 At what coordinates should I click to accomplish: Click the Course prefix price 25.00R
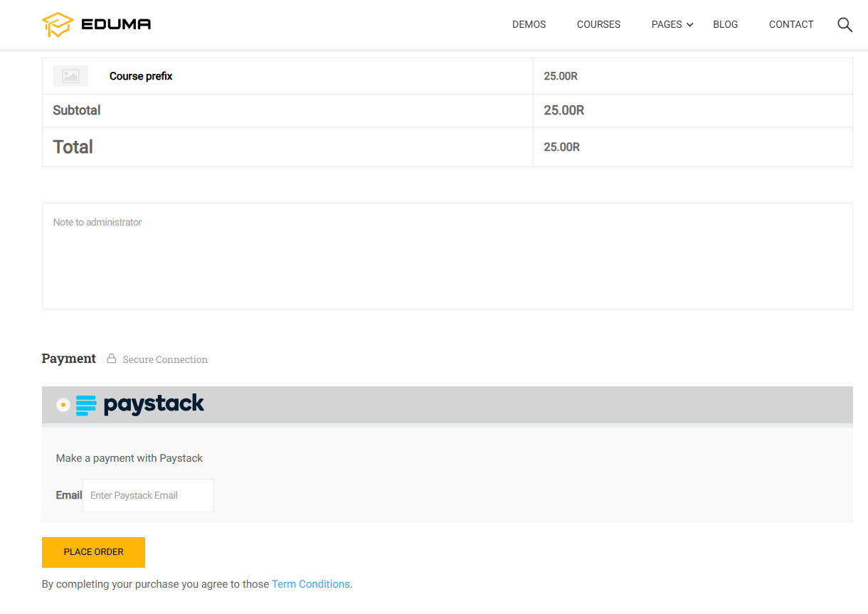click(x=561, y=76)
